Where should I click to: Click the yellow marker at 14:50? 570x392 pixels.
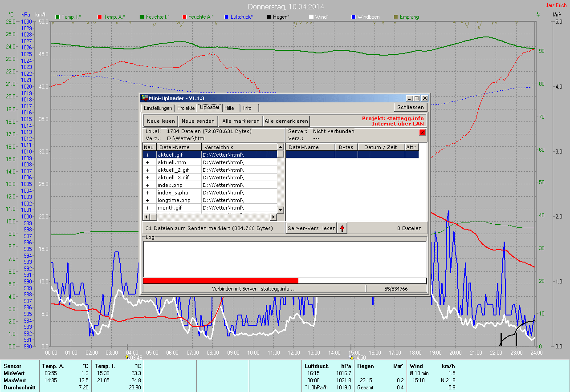coord(351,357)
